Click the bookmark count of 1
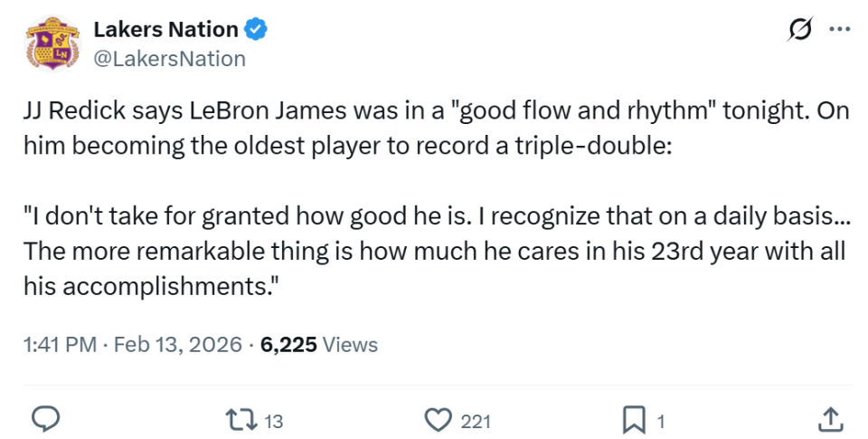The width and height of the screenshot is (868, 439). click(x=661, y=420)
